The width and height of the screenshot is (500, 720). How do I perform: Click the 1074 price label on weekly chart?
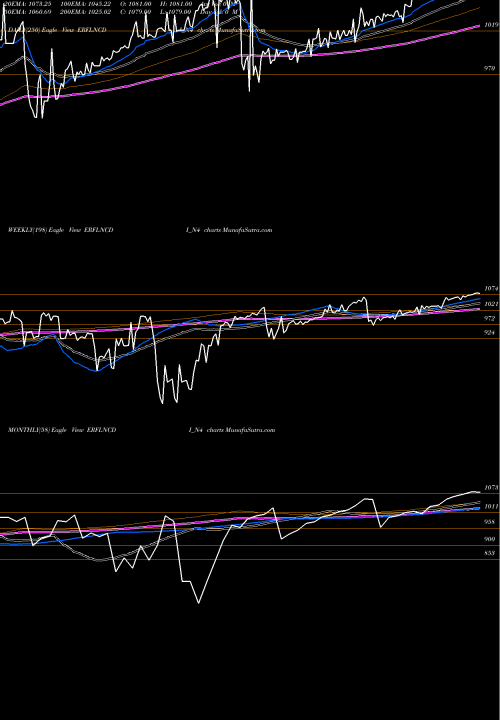[491, 289]
